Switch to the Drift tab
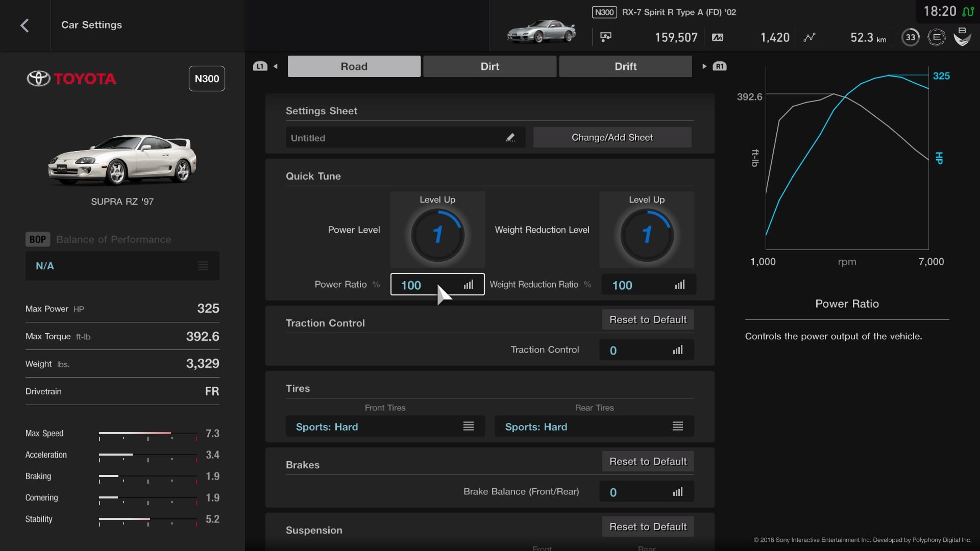 tap(625, 66)
